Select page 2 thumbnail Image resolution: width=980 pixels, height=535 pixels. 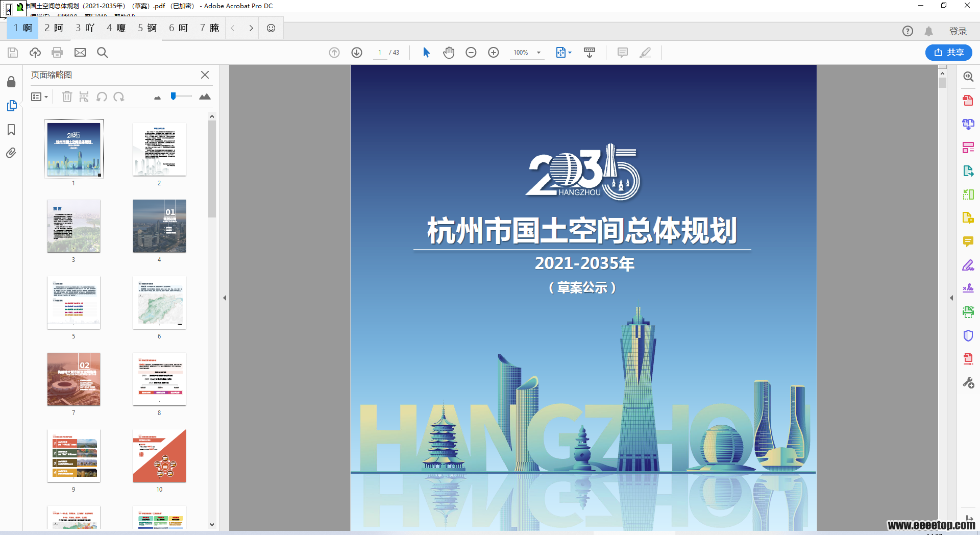[x=159, y=150]
